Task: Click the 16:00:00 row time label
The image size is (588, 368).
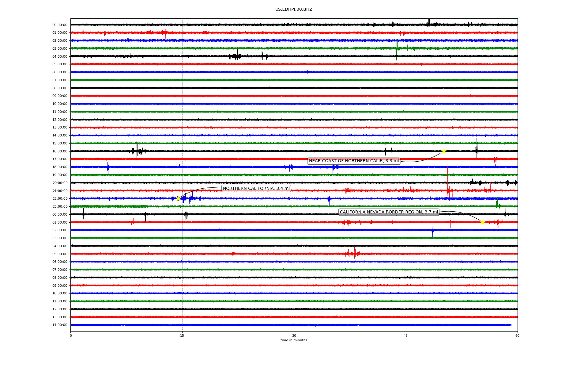Action: click(60, 151)
